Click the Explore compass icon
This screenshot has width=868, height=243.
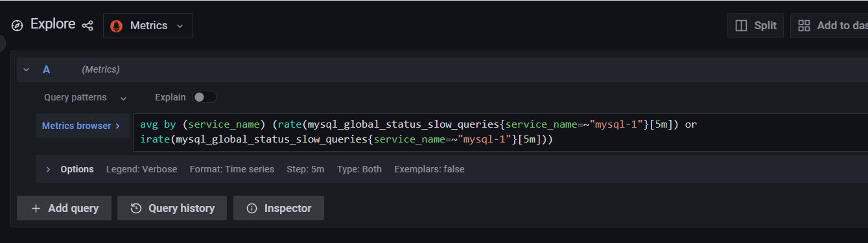tap(18, 26)
